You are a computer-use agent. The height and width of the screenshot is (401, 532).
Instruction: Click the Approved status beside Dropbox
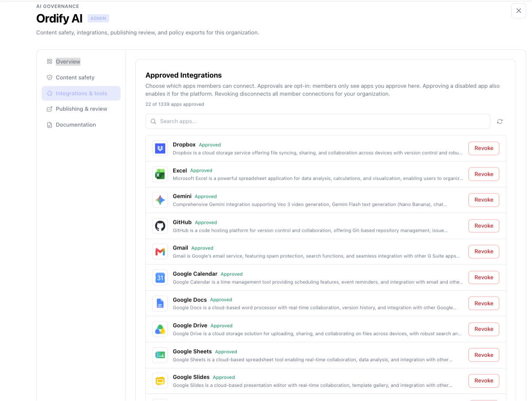pos(210,145)
